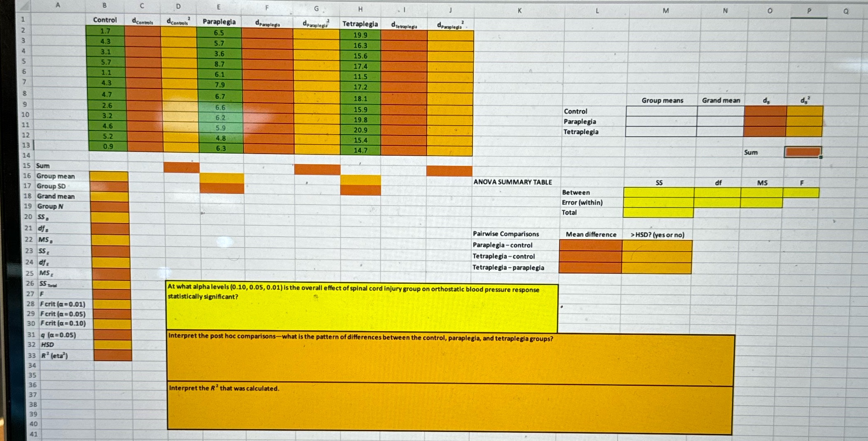Select the Control value 3.1 cell
Screen dimensions: 868x441
click(106, 52)
